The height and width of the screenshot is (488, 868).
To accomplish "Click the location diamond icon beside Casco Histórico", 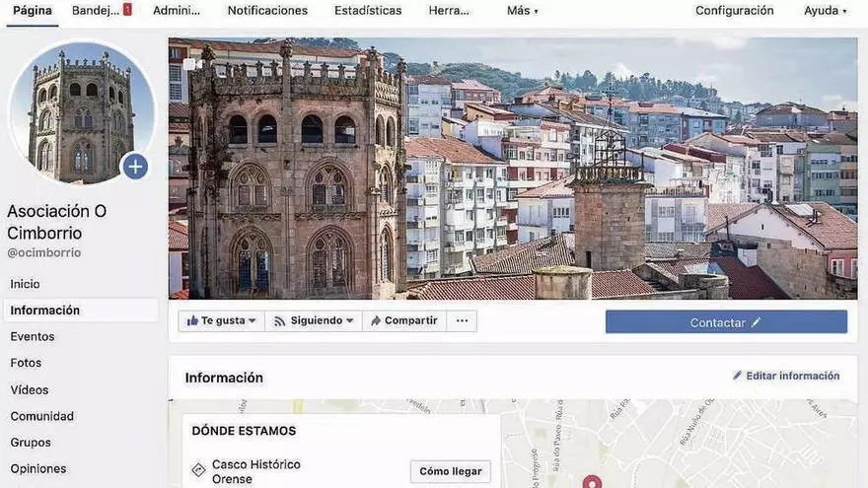I will coord(198,470).
